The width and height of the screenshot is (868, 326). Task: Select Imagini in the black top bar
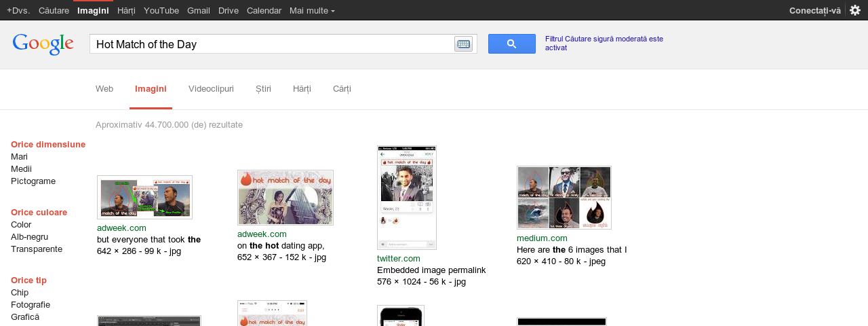tap(93, 10)
